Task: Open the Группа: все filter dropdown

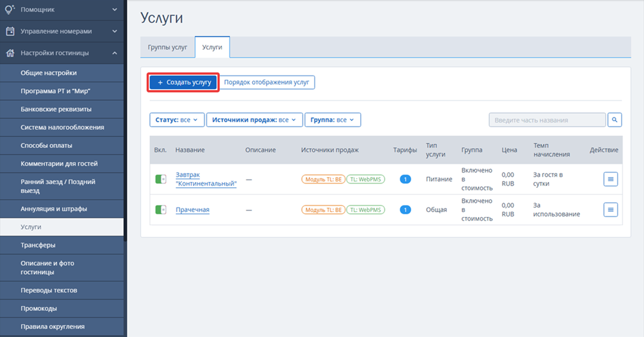Action: click(333, 120)
